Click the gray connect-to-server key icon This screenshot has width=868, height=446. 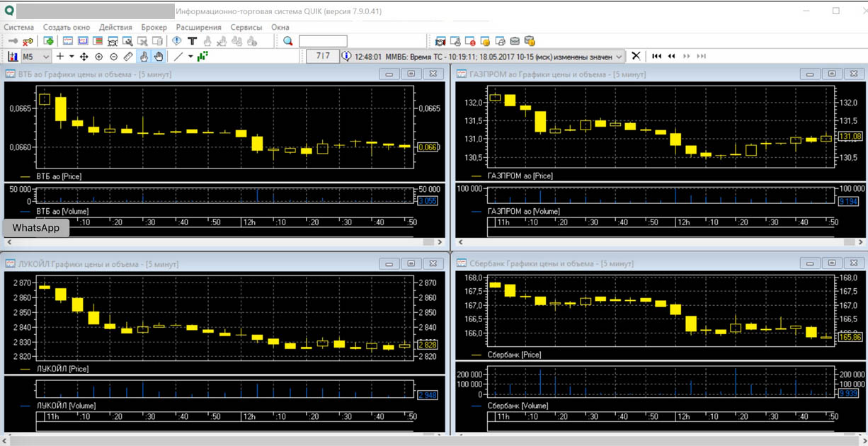click(x=12, y=41)
